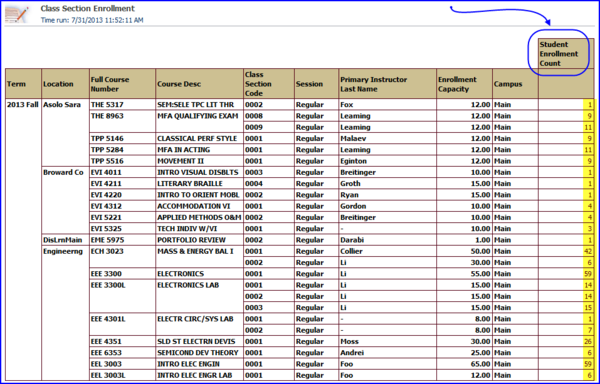Select ELECTRONICS LAB description
600x384 pixels.
188,285
